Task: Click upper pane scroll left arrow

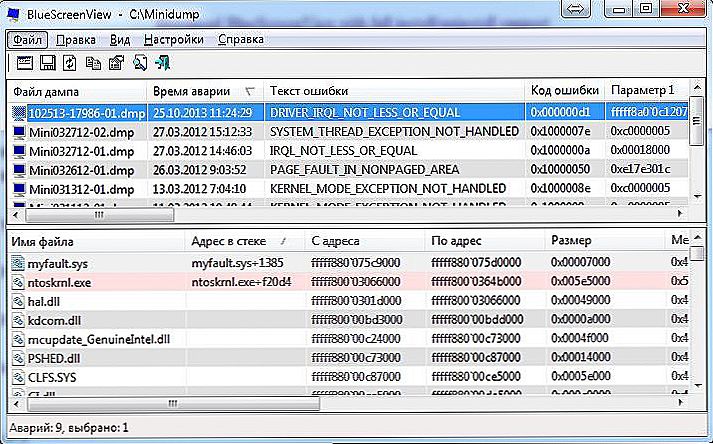Action: [x=16, y=215]
